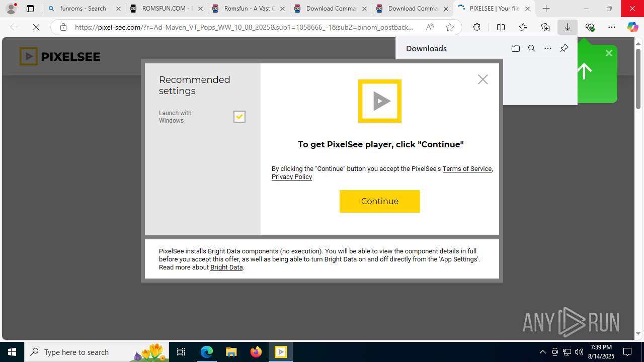Close the funroms - Search tab

(118, 9)
